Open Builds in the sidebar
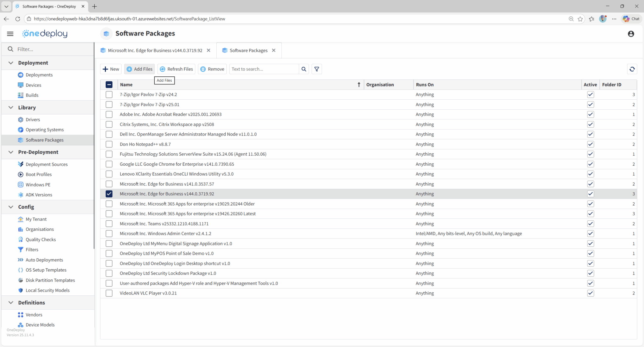This screenshot has height=347, width=644. click(x=32, y=95)
